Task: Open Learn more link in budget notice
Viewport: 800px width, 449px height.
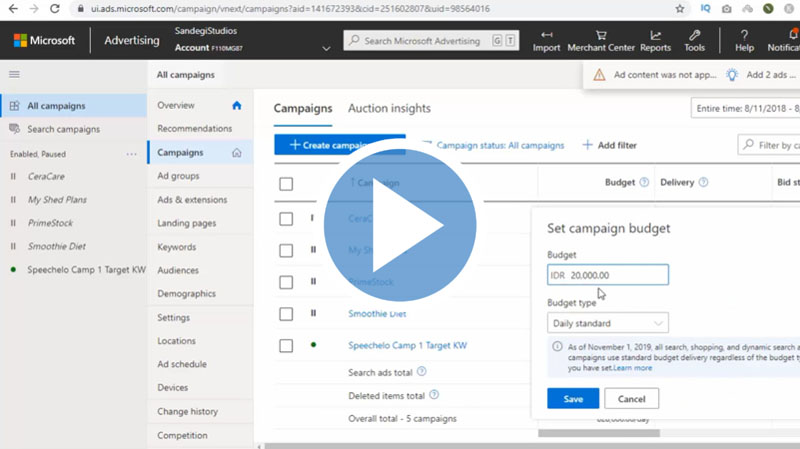Action: [633, 368]
